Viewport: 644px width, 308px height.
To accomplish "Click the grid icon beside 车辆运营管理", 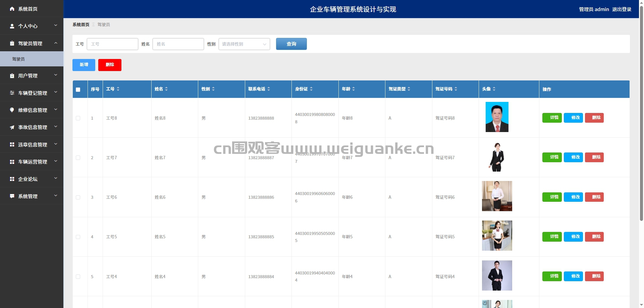I will (12, 162).
